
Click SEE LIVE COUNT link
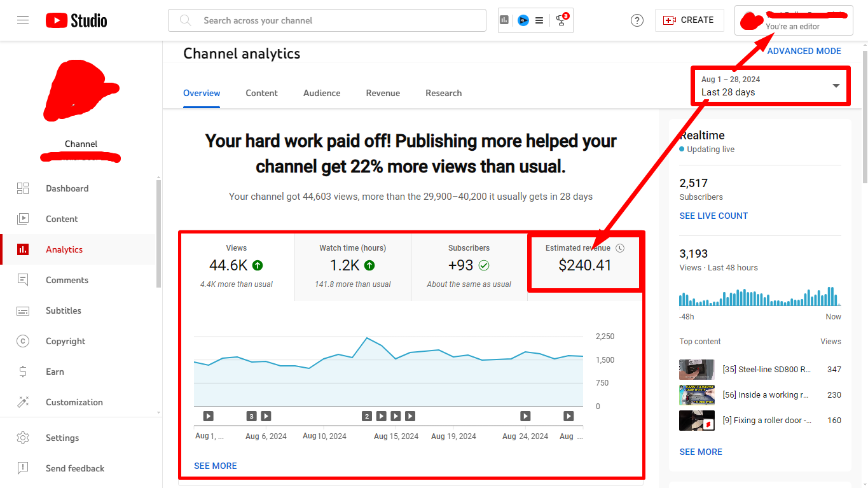(x=713, y=216)
